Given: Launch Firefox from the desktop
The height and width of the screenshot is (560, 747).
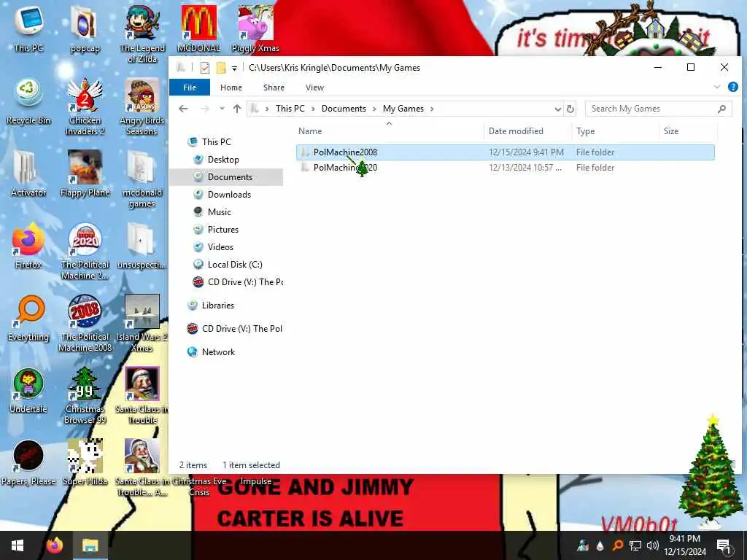Looking at the screenshot, I should pos(28,246).
